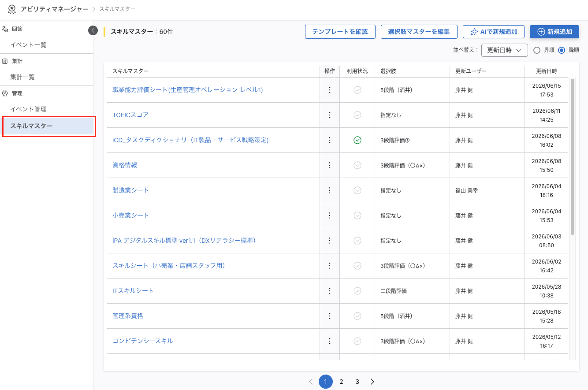Open the 資格情報 link
Screen dimensions: 588x390
click(x=125, y=165)
